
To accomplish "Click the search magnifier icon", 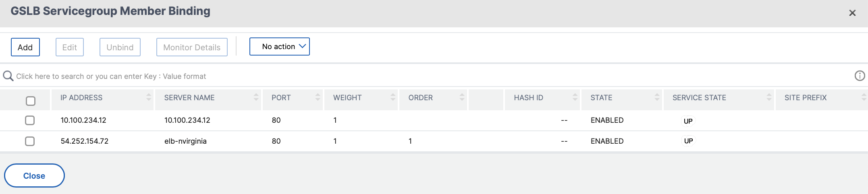I will point(8,76).
